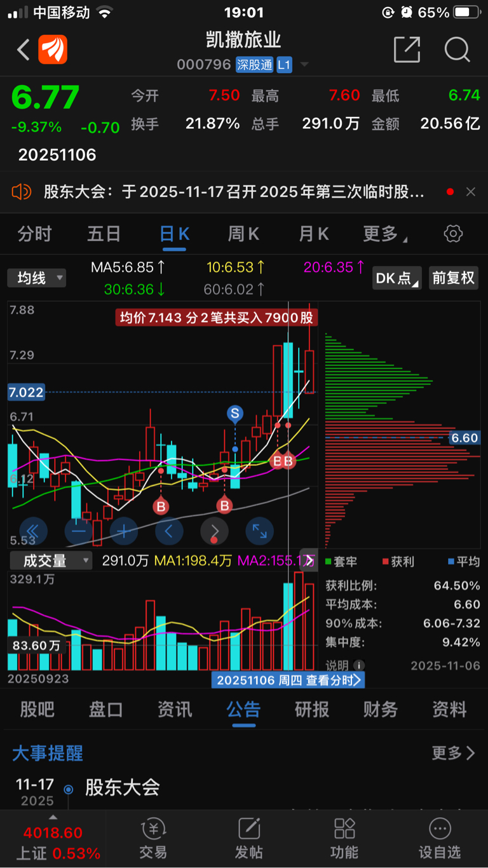
Task: Open the 股东大会 announcement text
Action: (234, 191)
